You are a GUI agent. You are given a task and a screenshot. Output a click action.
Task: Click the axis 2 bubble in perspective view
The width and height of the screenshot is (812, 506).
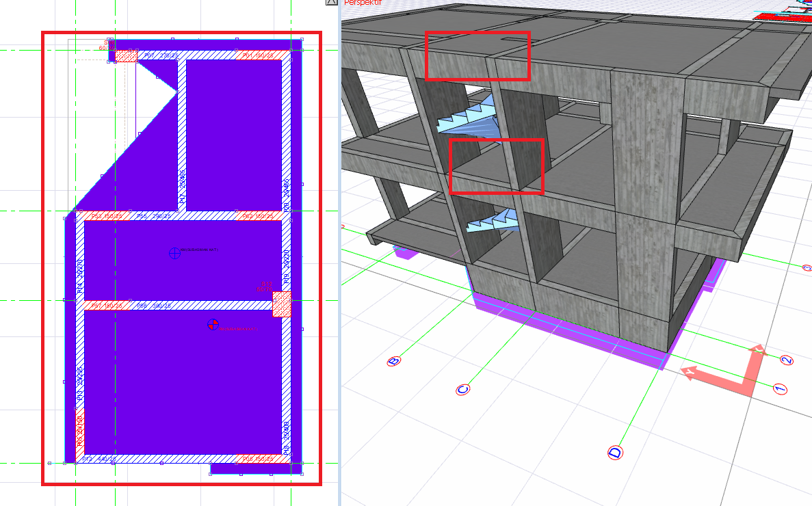[x=787, y=360]
